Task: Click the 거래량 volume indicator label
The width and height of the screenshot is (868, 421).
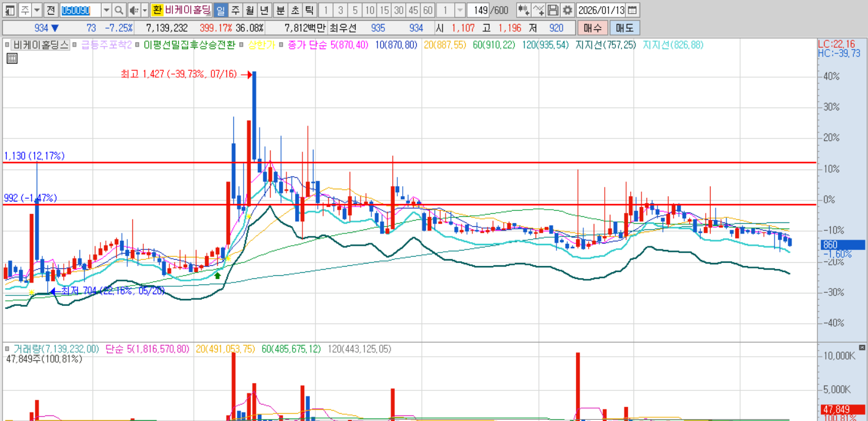Action: click(56, 349)
